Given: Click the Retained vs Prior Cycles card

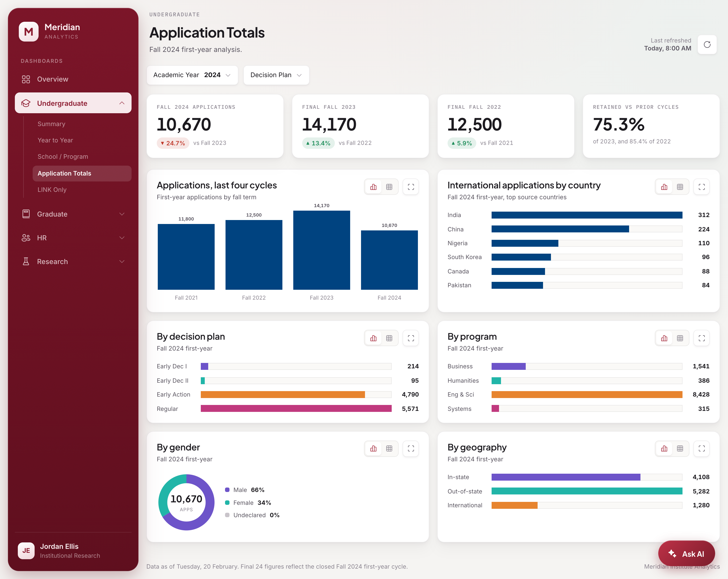Looking at the screenshot, I should click(x=651, y=126).
